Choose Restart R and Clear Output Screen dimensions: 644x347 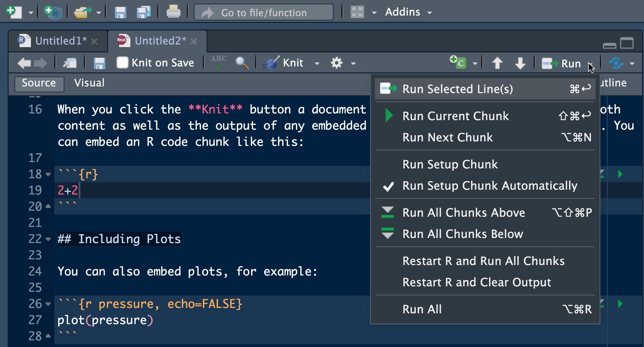click(x=476, y=282)
